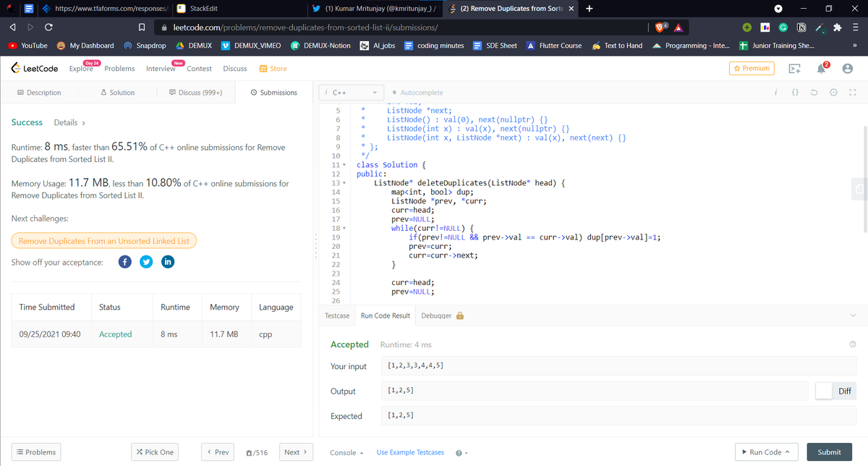868x466 pixels.
Task: Open the Run Code options caret
Action: point(786,452)
